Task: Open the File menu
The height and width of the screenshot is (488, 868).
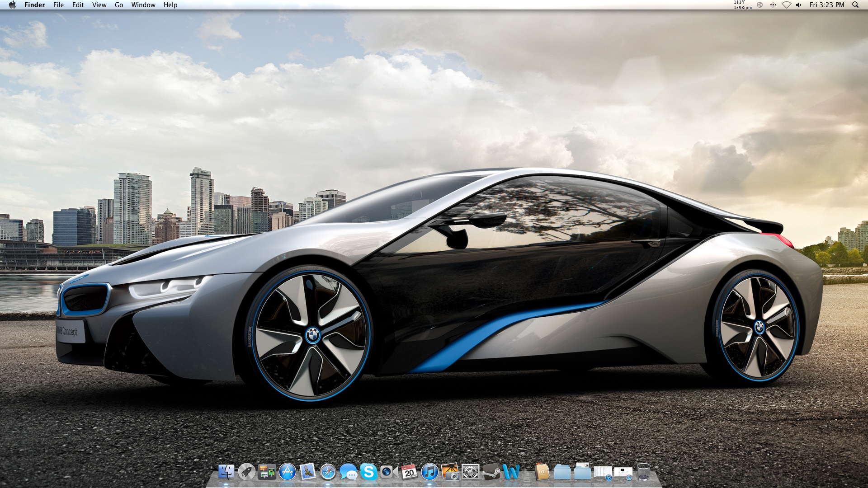Action: pyautogui.click(x=58, y=5)
